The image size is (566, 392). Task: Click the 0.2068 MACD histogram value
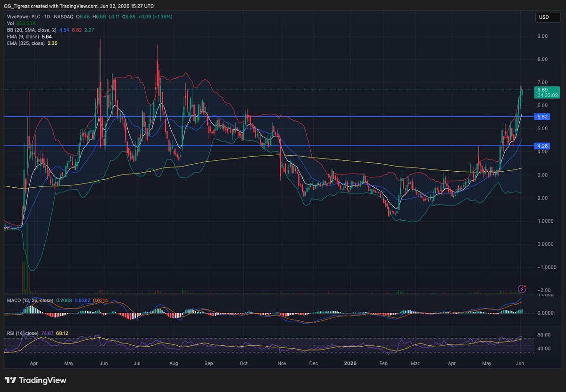tap(64, 300)
